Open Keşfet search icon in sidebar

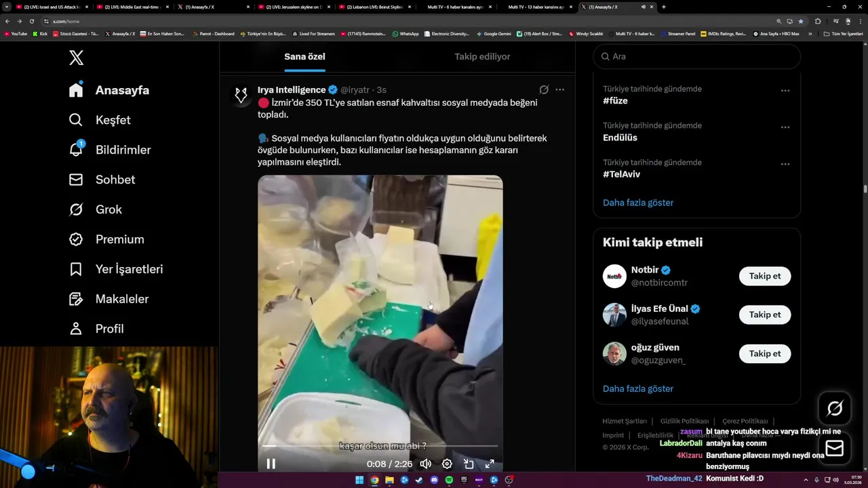coord(76,120)
